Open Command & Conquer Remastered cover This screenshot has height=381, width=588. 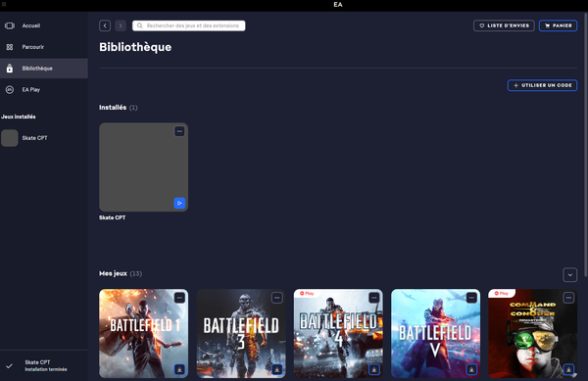click(x=532, y=333)
